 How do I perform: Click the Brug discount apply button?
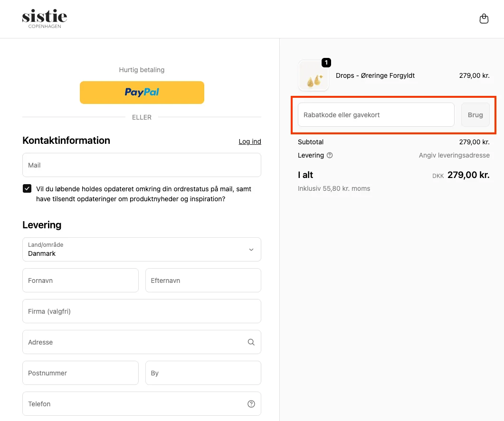pyautogui.click(x=475, y=115)
